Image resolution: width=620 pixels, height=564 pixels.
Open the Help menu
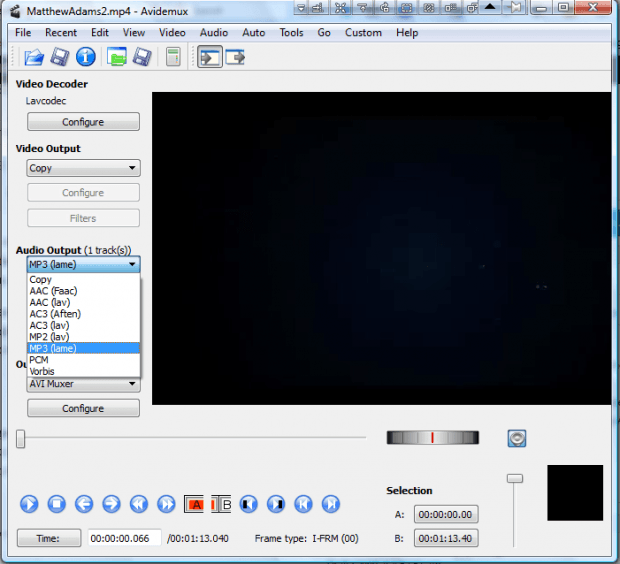tap(407, 32)
